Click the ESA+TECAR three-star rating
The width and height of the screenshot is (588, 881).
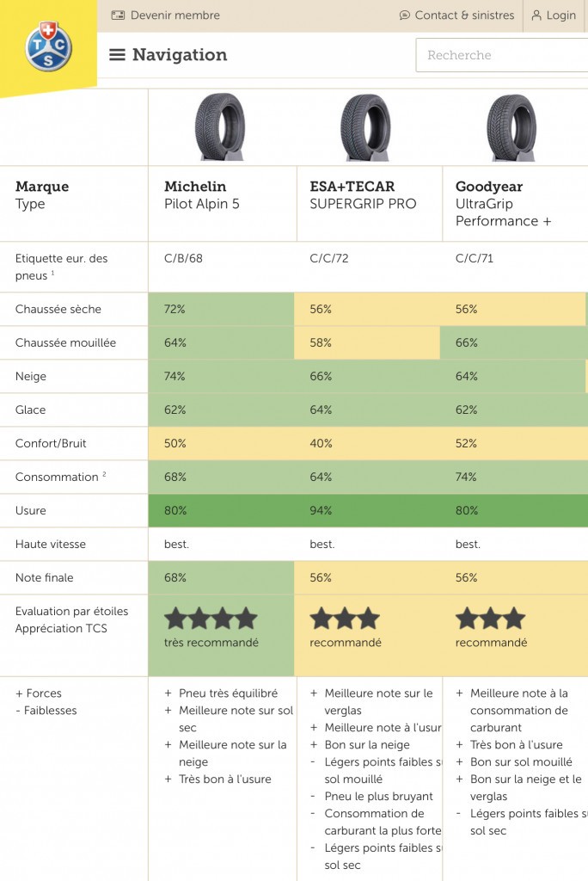[x=344, y=618]
